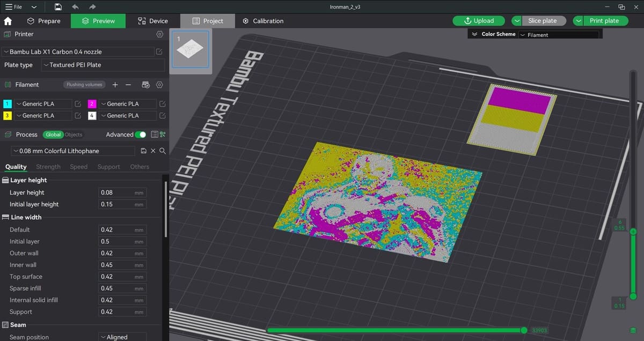Open Color Scheme Filament dropdown
The height and width of the screenshot is (341, 644).
558,35
